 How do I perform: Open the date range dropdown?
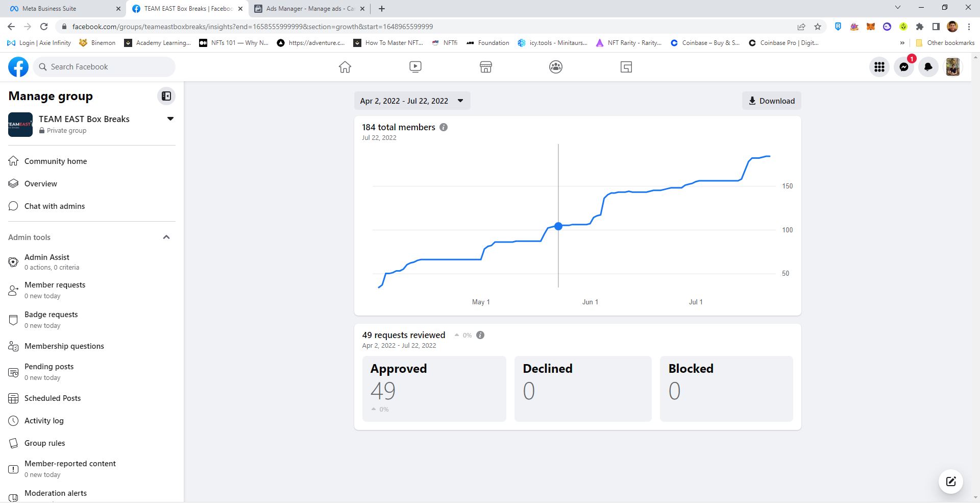pyautogui.click(x=412, y=101)
